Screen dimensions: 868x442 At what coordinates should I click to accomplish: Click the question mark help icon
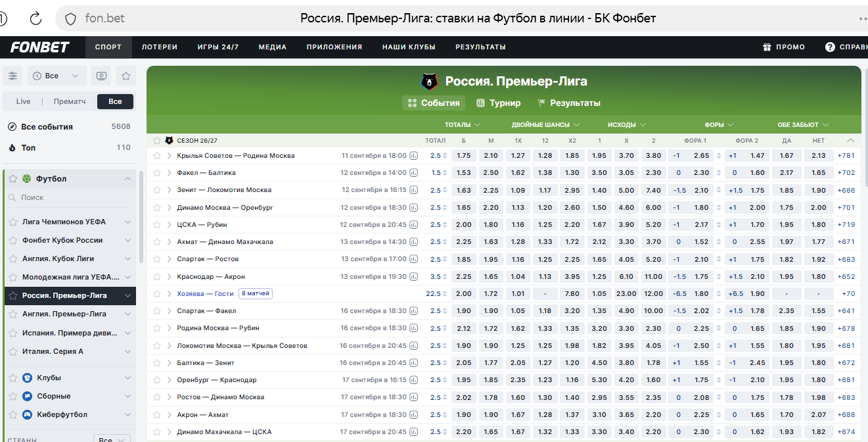[830, 47]
